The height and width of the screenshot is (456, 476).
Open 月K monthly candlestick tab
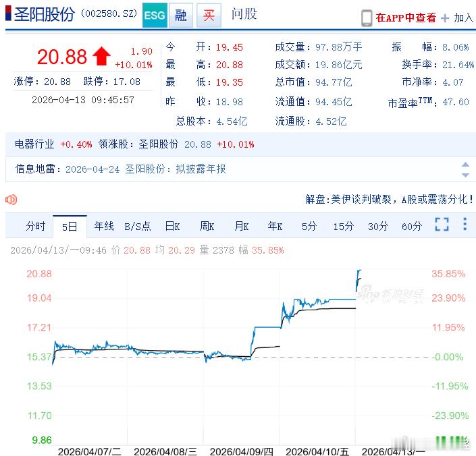(241, 226)
